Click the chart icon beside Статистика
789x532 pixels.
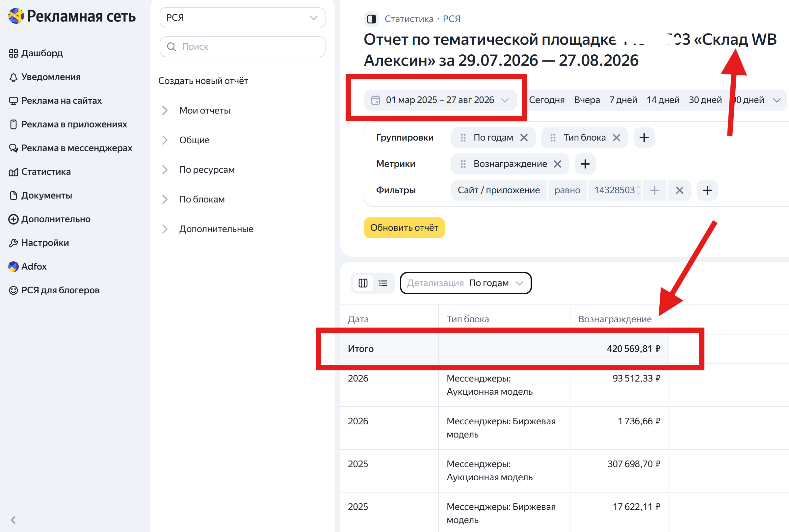(x=13, y=173)
